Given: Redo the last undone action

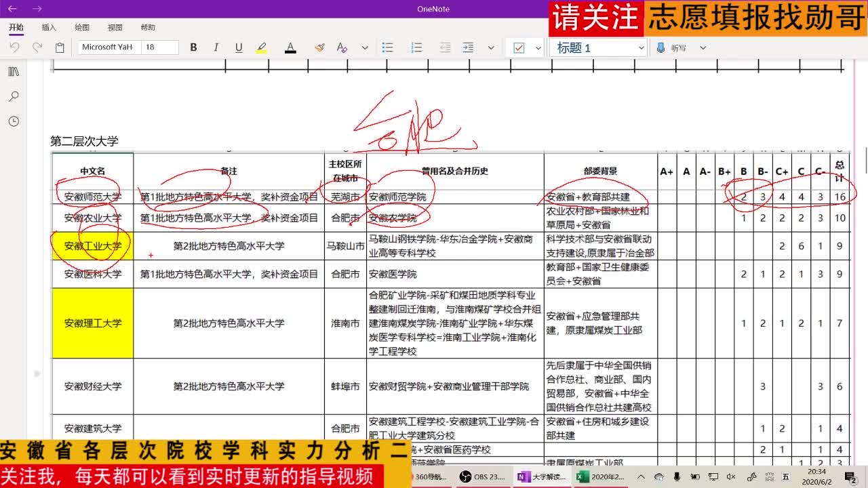Looking at the screenshot, I should (37, 47).
